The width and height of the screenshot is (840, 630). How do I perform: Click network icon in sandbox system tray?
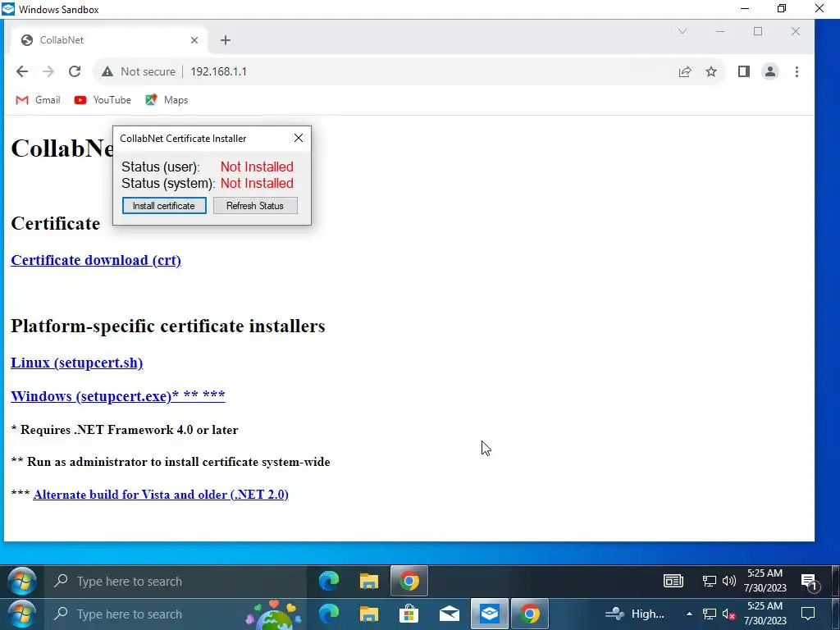710,581
